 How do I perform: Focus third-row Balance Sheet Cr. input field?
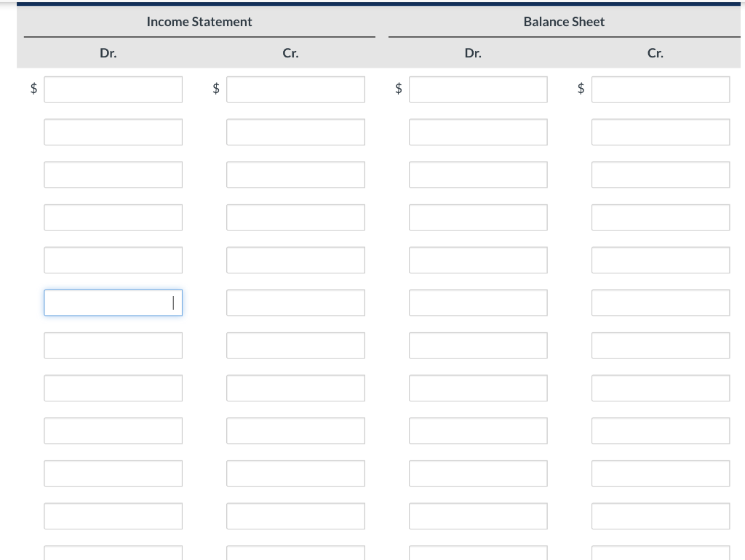point(661,175)
